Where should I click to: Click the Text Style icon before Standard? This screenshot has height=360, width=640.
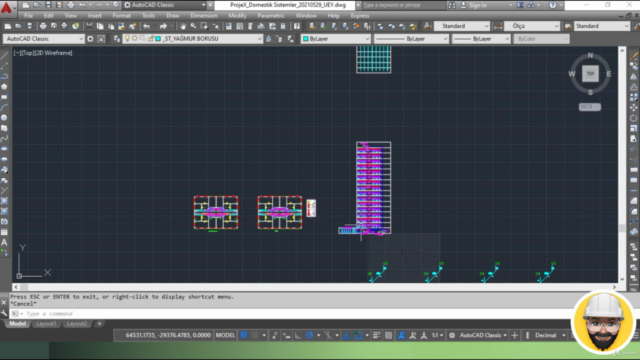(427, 26)
